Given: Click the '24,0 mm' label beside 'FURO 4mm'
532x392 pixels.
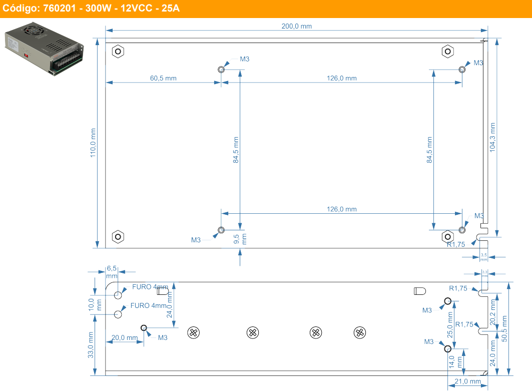Looking at the screenshot, I should point(169,304).
